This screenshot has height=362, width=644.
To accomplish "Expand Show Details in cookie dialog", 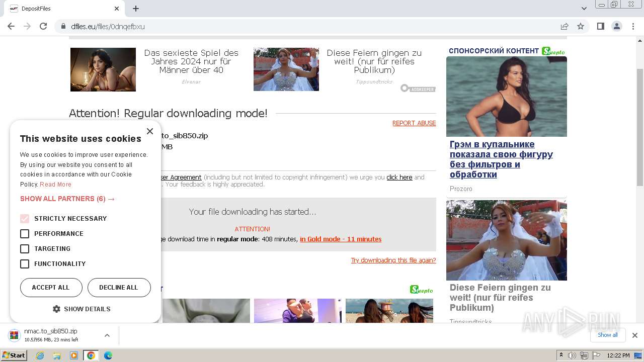I will tap(82, 309).
